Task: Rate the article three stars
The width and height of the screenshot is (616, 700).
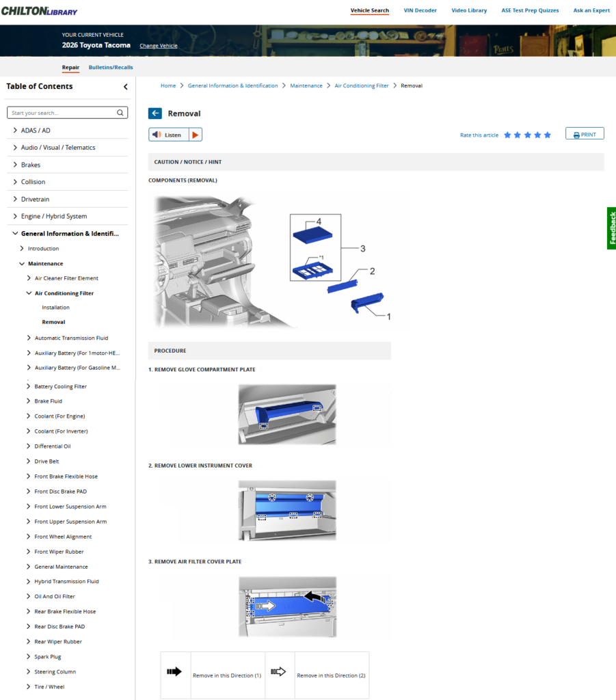Action: point(528,135)
